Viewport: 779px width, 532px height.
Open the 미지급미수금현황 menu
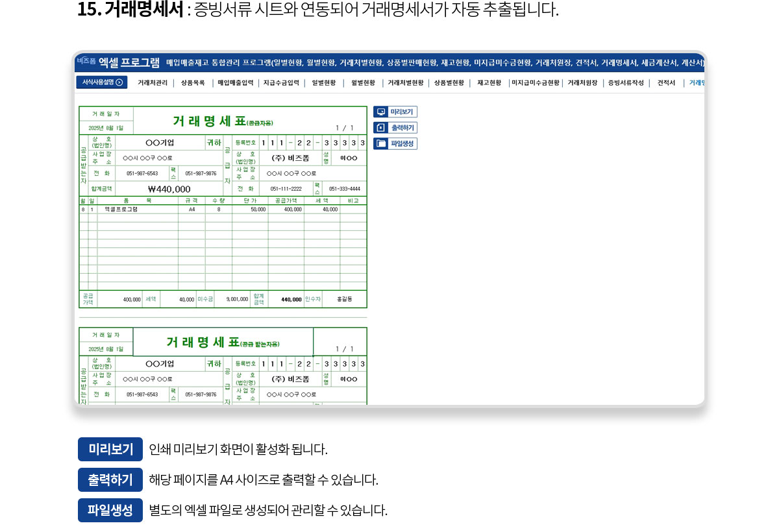(x=536, y=83)
